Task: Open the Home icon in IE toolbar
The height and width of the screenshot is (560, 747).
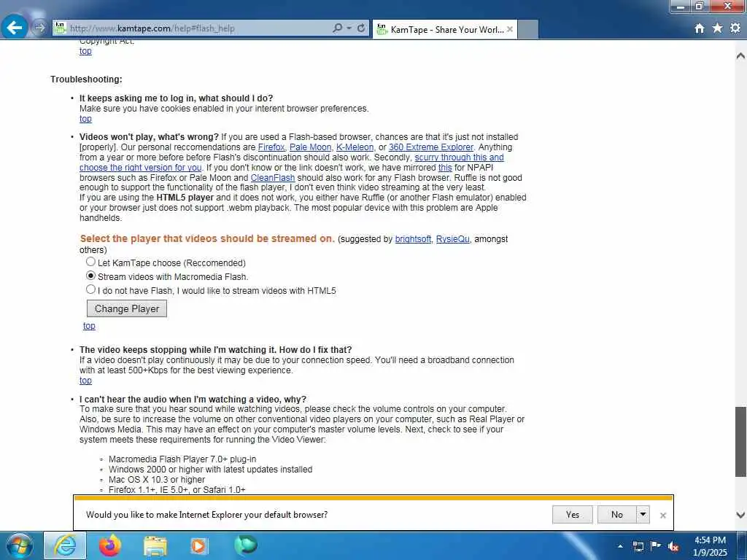Action: click(700, 28)
